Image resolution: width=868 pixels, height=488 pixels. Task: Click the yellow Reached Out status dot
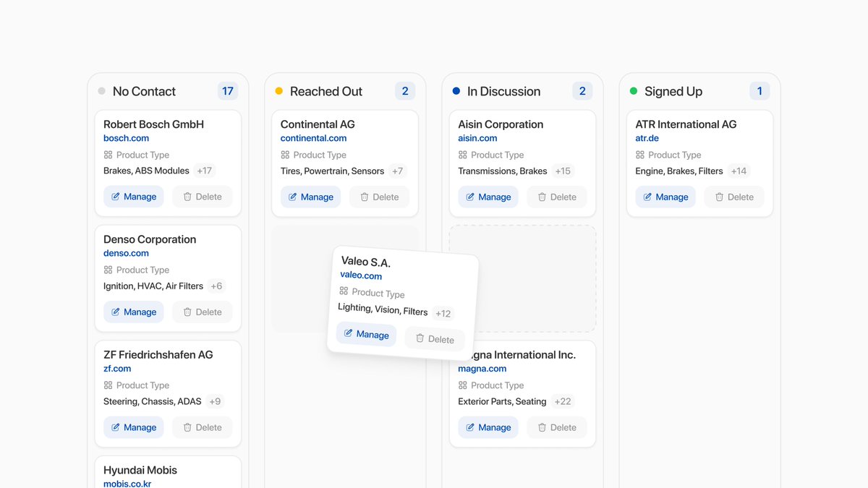[278, 91]
